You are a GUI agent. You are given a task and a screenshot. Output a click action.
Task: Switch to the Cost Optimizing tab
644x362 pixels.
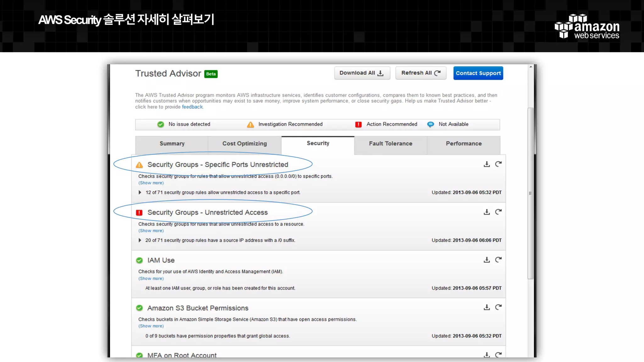click(x=245, y=145)
